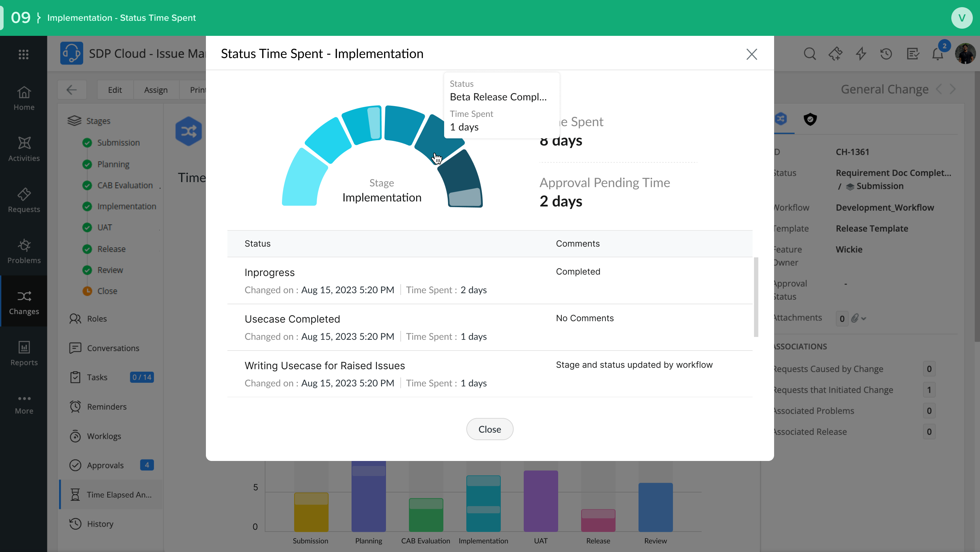Select Review stage in Stages list

tap(110, 270)
